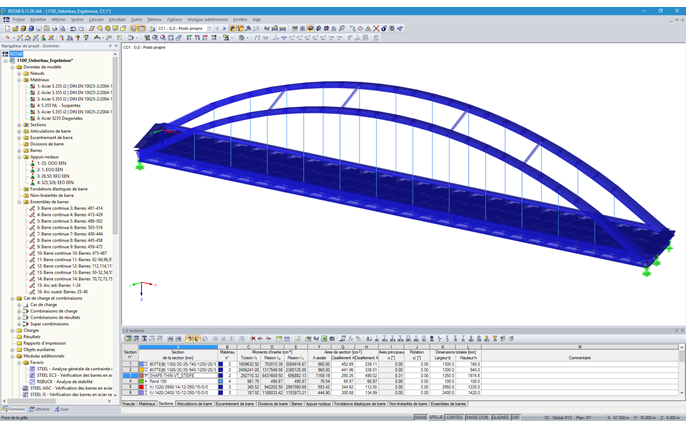Click the first icon in Sections table toolbar
Viewport: 686px width, 429px height.
pos(128,338)
